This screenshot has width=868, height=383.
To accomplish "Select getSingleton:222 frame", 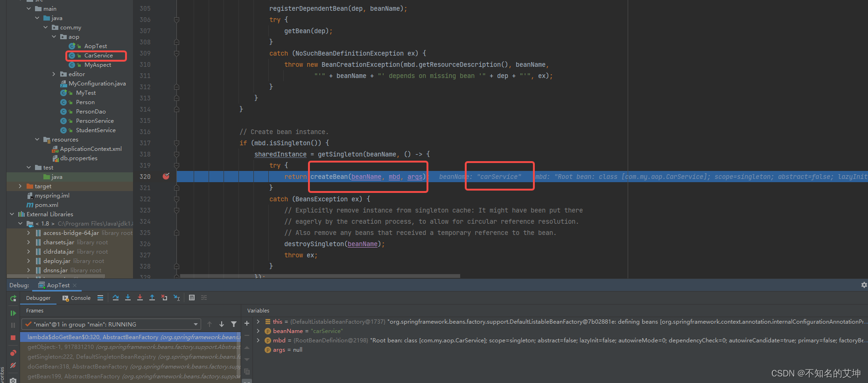I will coord(131,356).
